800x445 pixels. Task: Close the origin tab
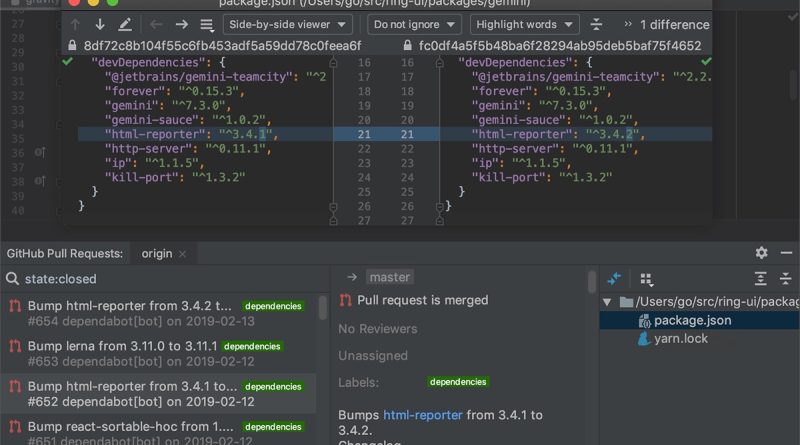click(x=182, y=254)
